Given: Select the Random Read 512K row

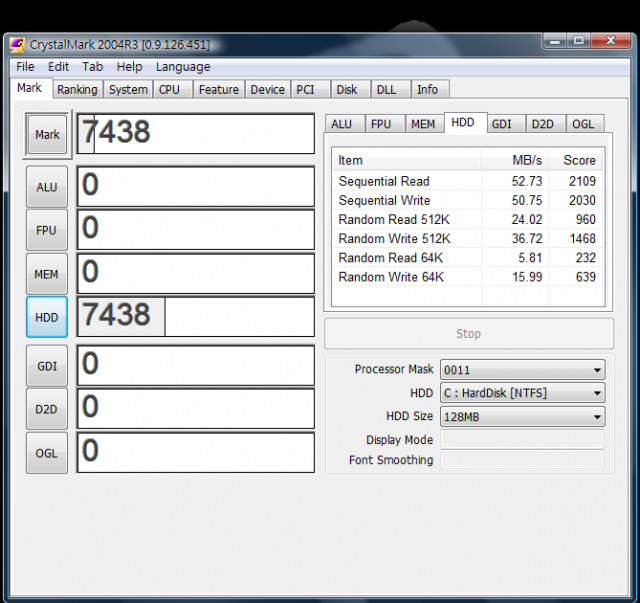Looking at the screenshot, I should point(468,220).
